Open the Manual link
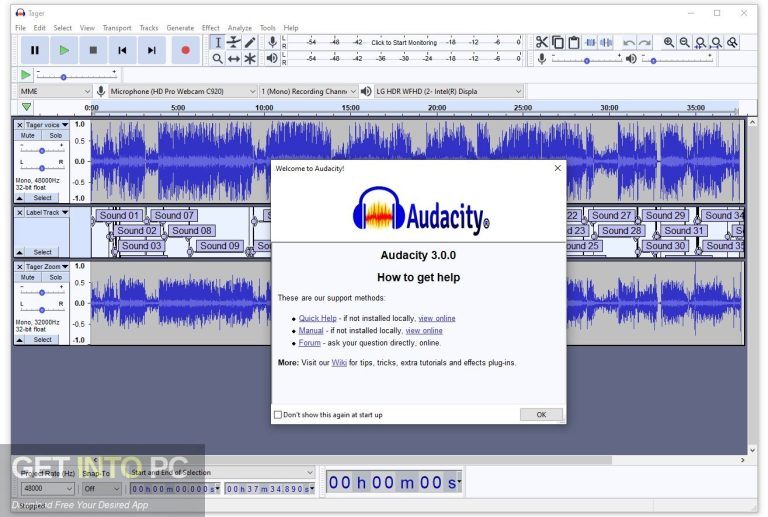The width and height of the screenshot is (768, 517). (311, 330)
